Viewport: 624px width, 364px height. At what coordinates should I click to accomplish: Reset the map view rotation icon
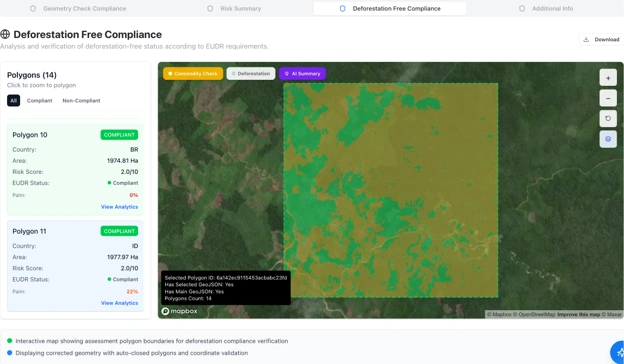click(608, 119)
